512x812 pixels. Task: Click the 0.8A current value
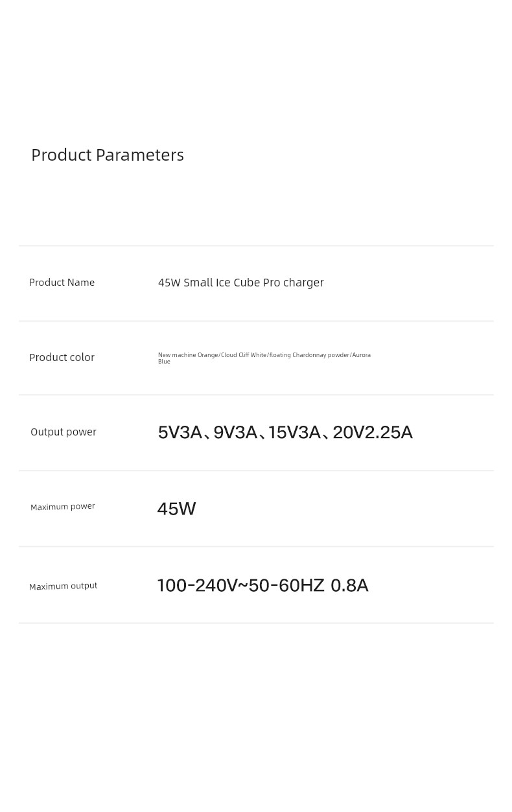(x=349, y=586)
